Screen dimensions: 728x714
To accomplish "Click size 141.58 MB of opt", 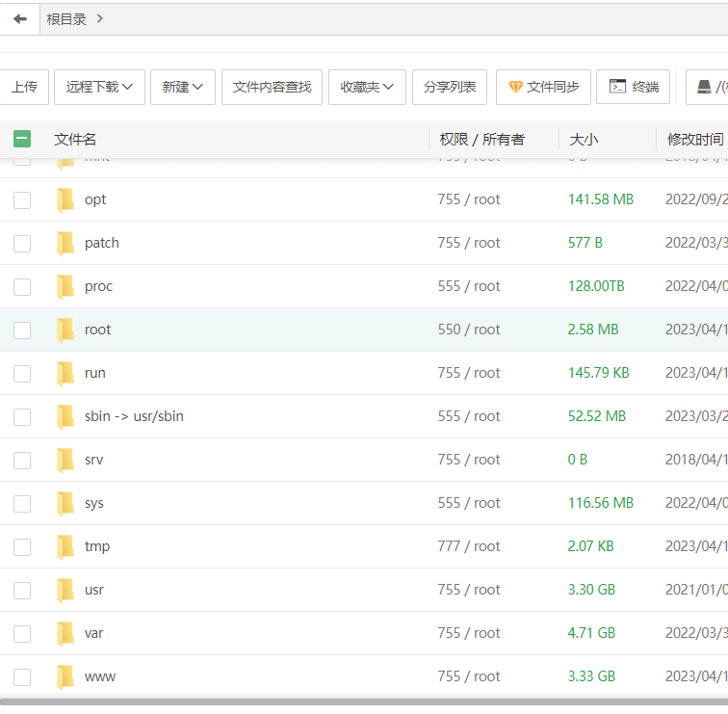I will pyautogui.click(x=601, y=199).
